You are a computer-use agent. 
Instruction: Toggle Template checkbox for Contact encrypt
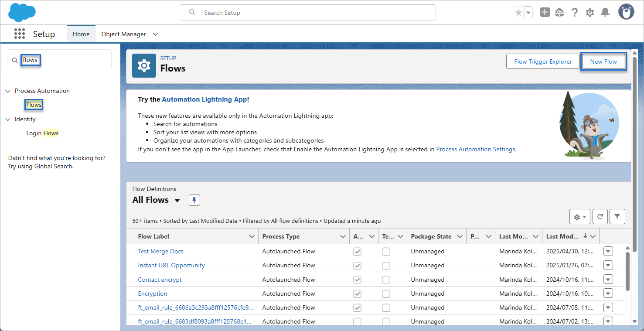point(386,280)
